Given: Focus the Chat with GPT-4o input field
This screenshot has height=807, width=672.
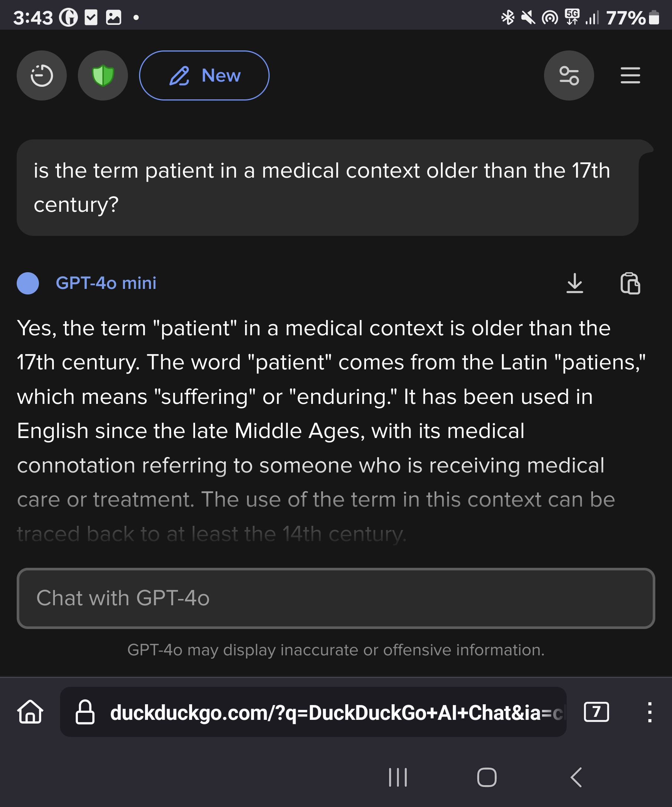Looking at the screenshot, I should point(336,598).
